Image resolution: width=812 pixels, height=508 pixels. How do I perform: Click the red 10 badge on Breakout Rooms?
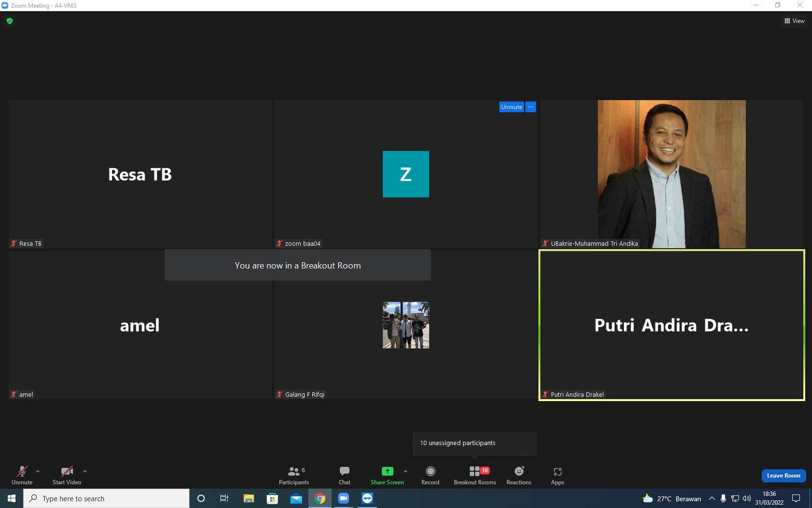485,470
